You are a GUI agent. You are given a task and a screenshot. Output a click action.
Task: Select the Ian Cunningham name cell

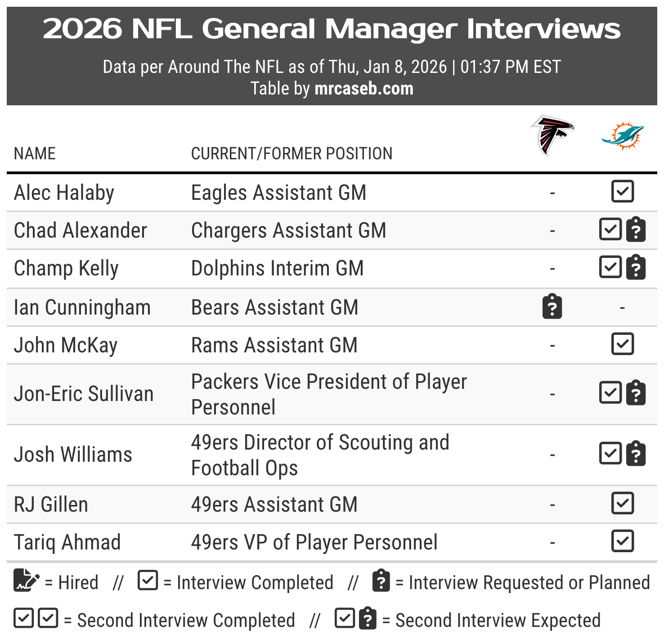coord(82,308)
